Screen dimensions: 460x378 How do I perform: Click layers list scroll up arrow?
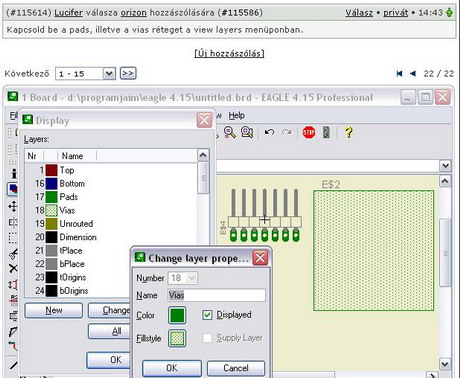pyautogui.click(x=203, y=155)
